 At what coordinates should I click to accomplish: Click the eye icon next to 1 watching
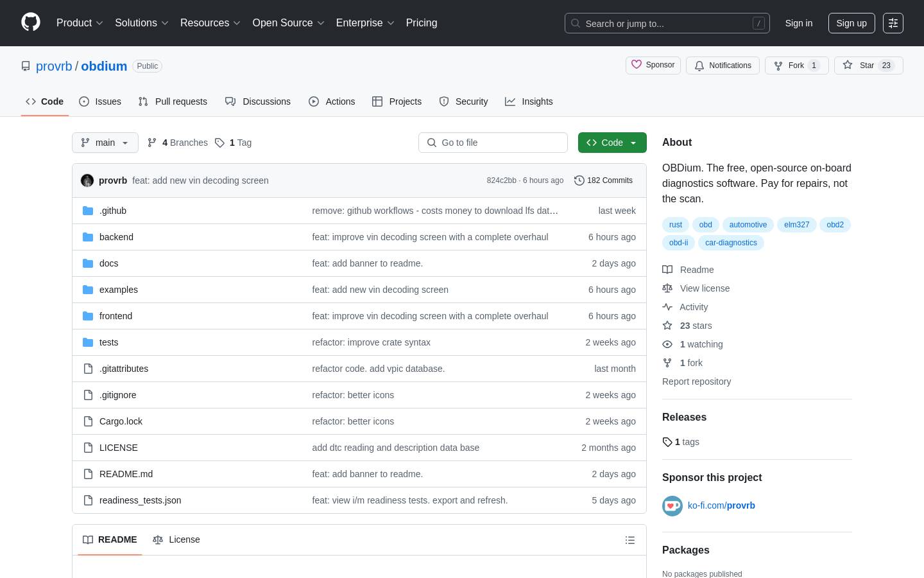(667, 344)
